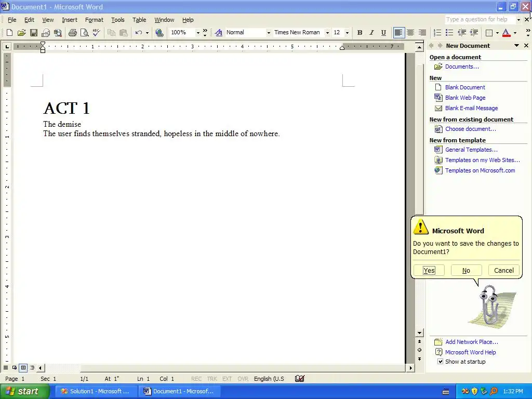Viewport: 532px width, 399px height.
Task: Center the text alignment
Action: (x=410, y=33)
